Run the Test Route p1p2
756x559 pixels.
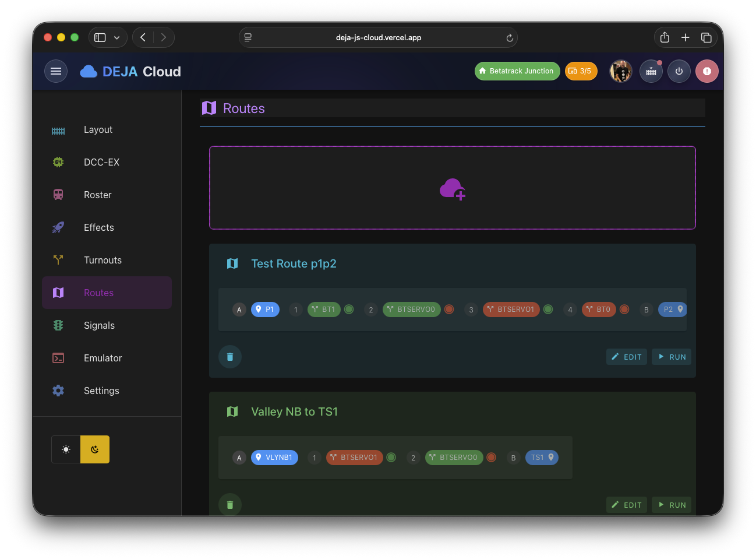671,356
